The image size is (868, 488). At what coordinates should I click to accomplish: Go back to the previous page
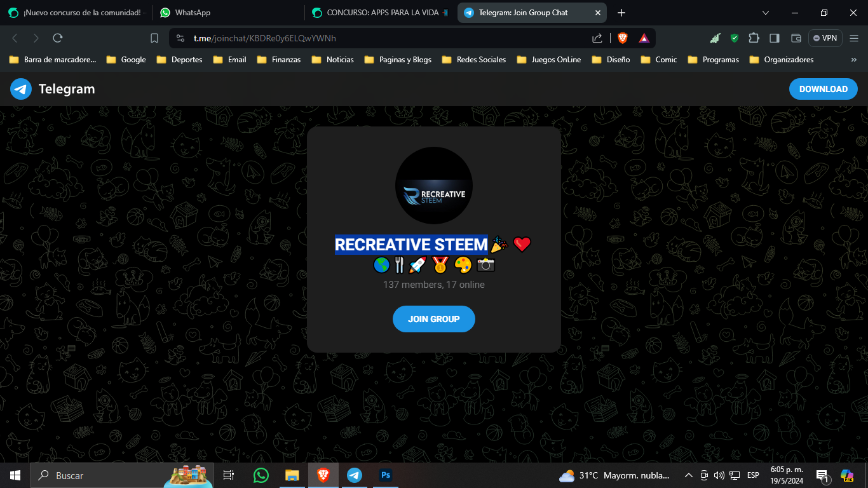(x=15, y=38)
